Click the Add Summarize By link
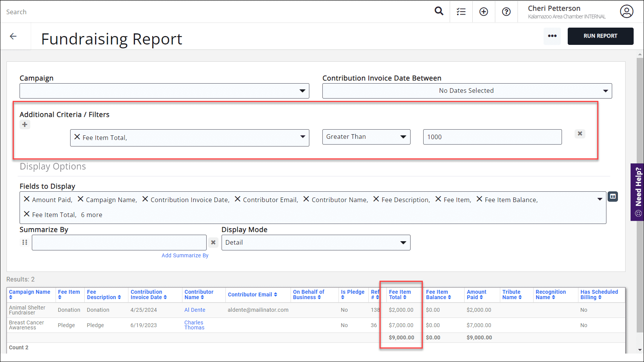 pos(185,255)
